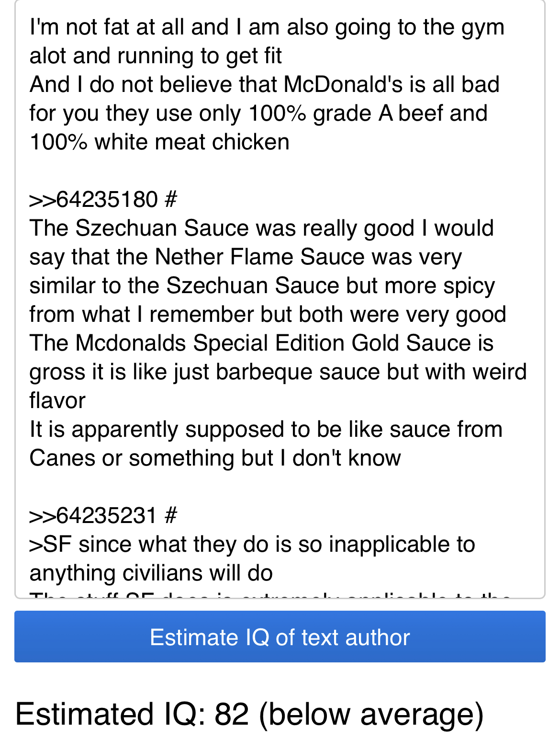Screen dimensions: 560x751
Task: Focus the large text input area
Action: click(280, 299)
